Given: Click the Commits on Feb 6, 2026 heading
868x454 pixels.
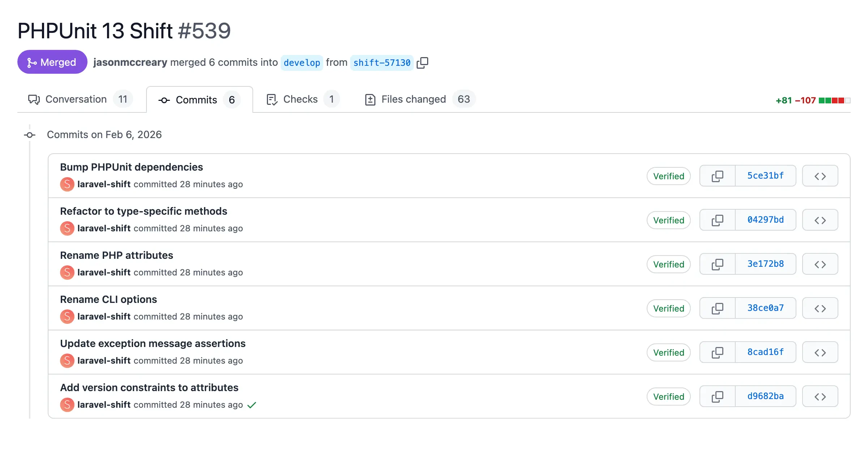Looking at the screenshot, I should click(x=104, y=135).
